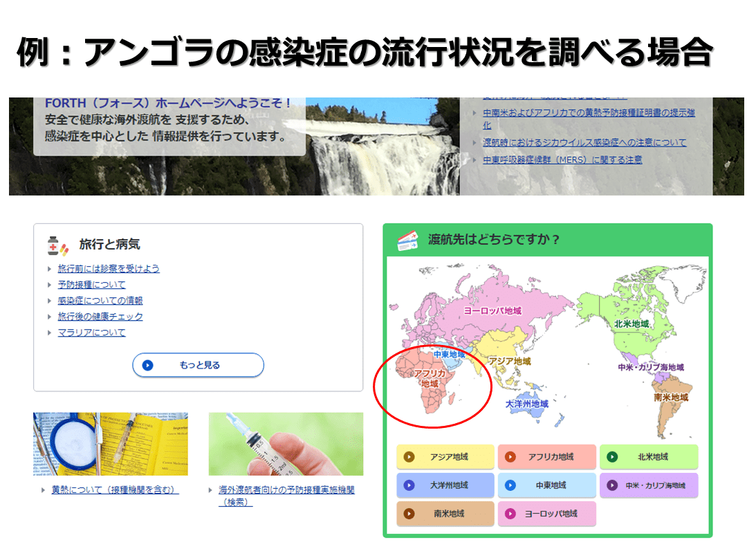The image size is (747, 560).
Task: Click the medicine icon beside 旅行と病気
Action: tap(58, 245)
